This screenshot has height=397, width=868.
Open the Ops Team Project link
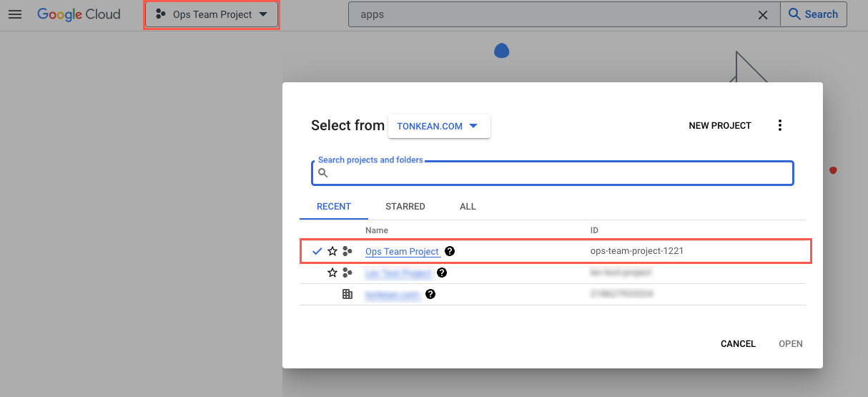pyautogui.click(x=402, y=252)
